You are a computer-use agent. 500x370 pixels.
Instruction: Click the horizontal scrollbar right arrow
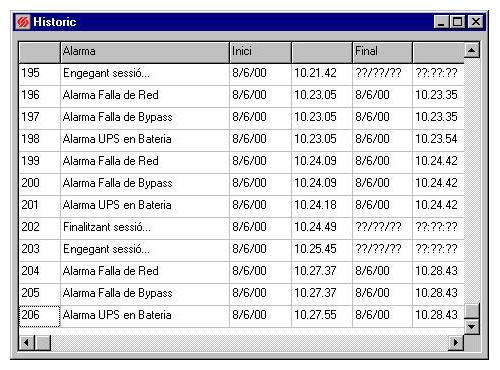coord(456,343)
